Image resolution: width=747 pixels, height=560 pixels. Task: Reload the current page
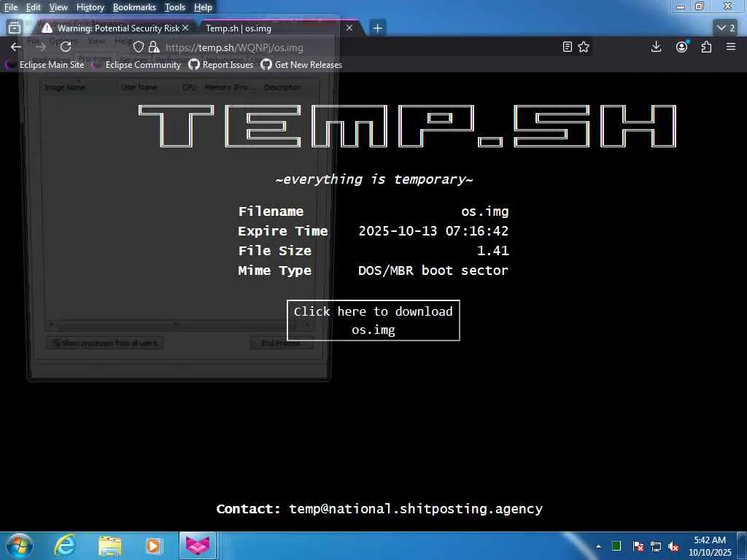66,47
